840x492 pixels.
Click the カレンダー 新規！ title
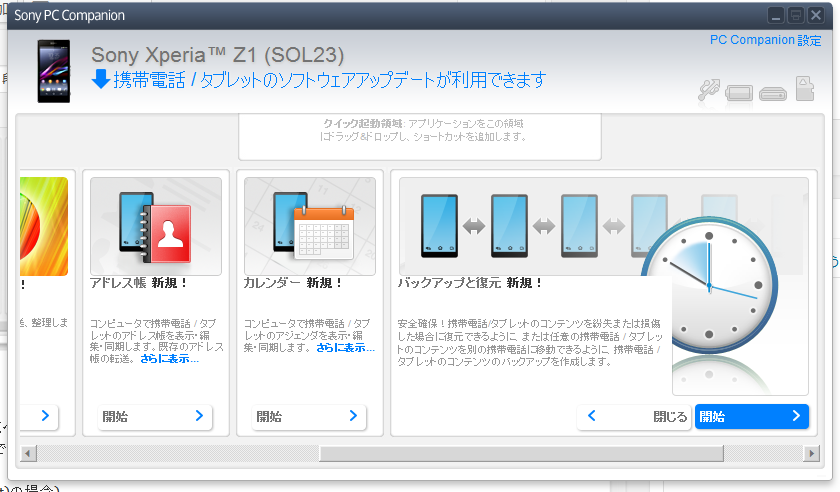[x=292, y=283]
